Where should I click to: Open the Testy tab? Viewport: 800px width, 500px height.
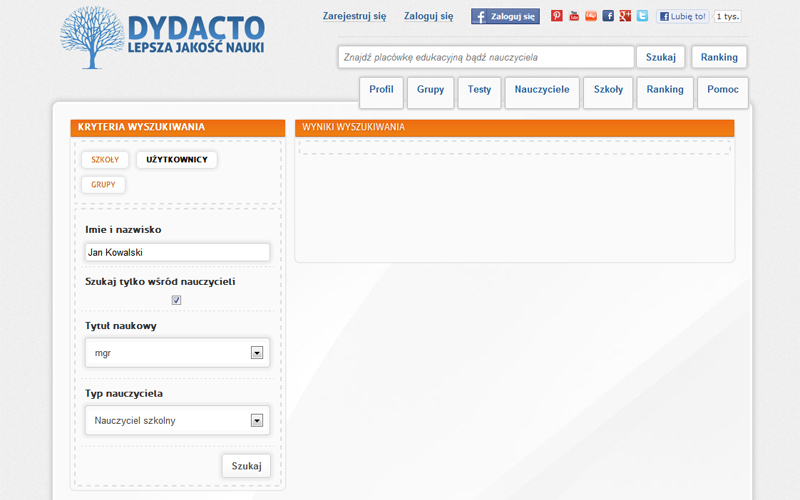pos(479,92)
